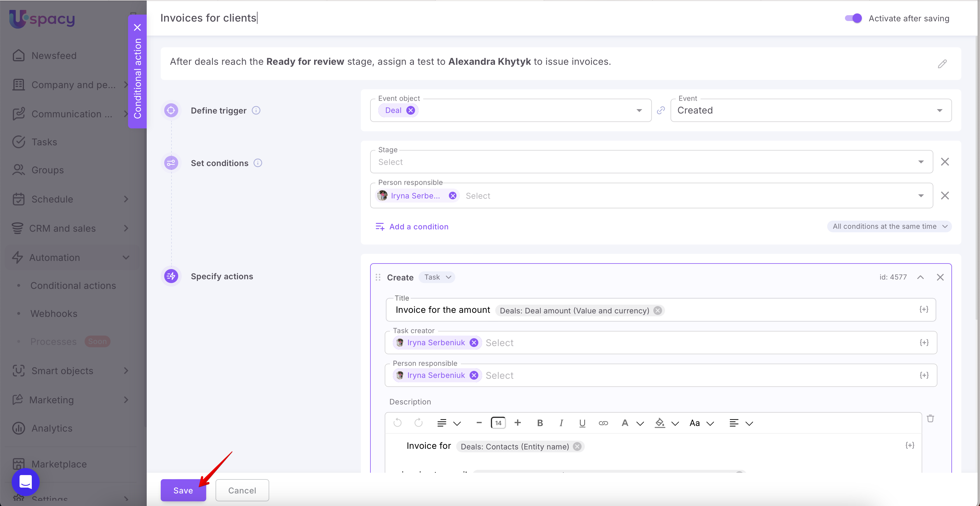Toggle Activate after saving switch
The width and height of the screenshot is (980, 506).
[x=853, y=18]
